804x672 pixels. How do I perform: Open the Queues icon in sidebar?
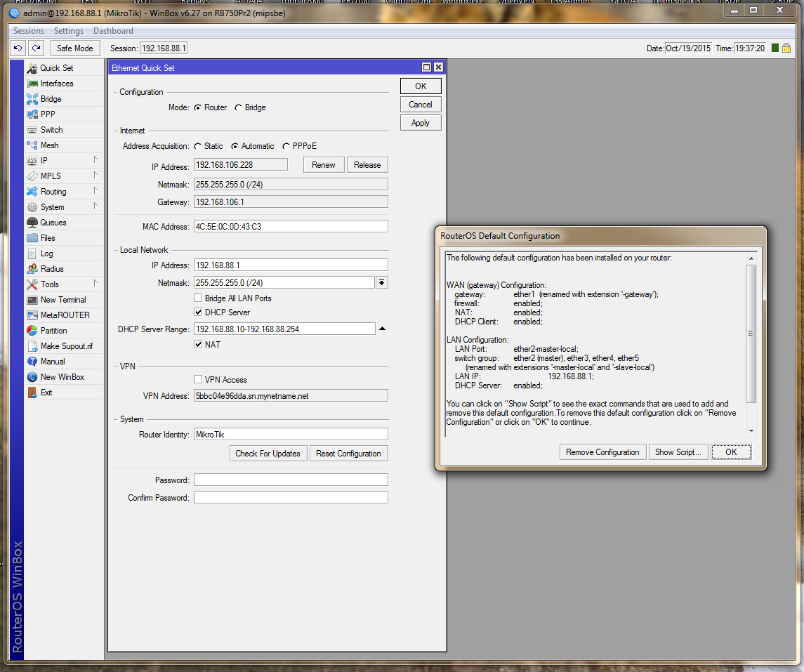pos(32,223)
